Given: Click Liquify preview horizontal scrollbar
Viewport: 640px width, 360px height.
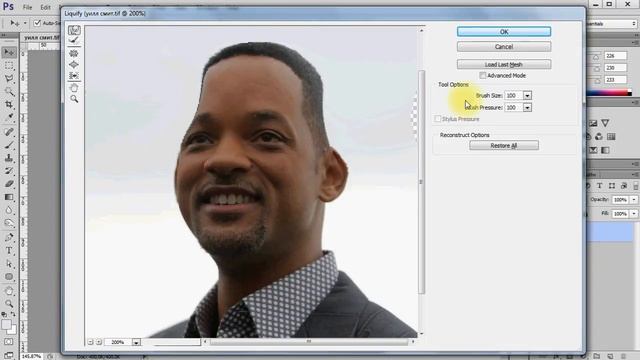Looking at the screenshot, I should [x=309, y=342].
